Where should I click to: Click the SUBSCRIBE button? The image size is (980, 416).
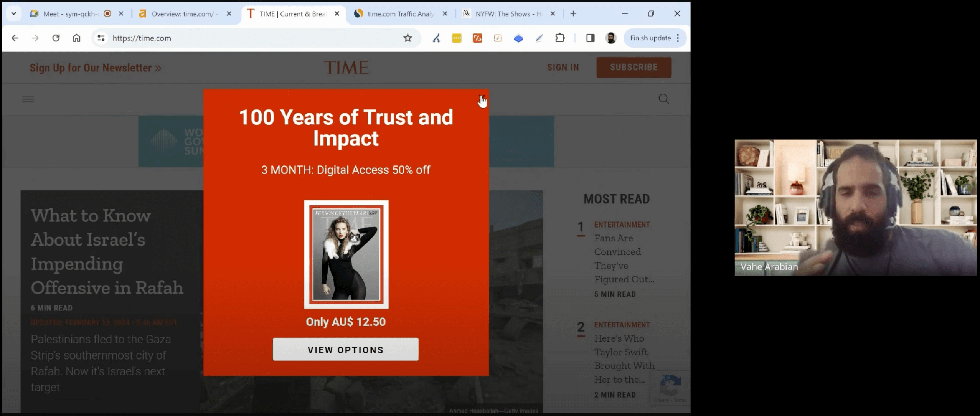point(634,68)
